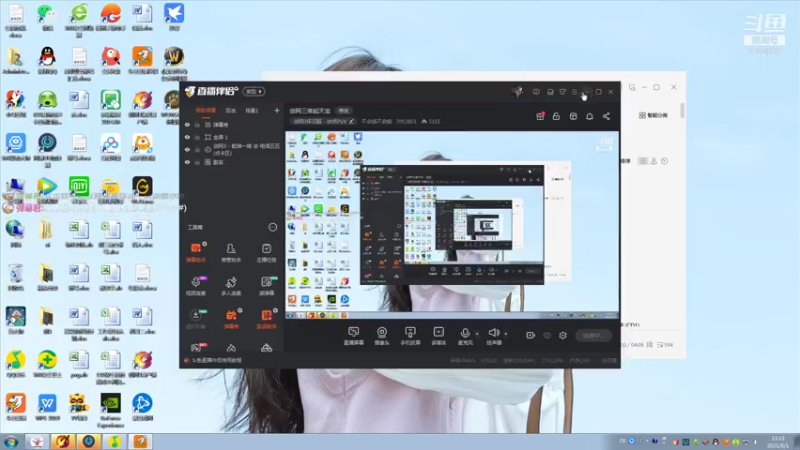Click the padlock icon beside the gift box
800x450 pixels.
pyautogui.click(x=556, y=116)
